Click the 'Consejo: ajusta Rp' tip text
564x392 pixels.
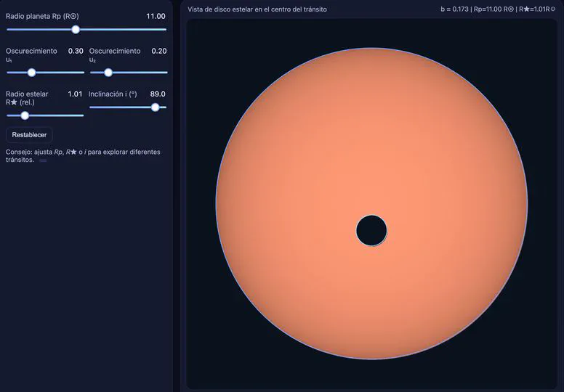(x=83, y=155)
